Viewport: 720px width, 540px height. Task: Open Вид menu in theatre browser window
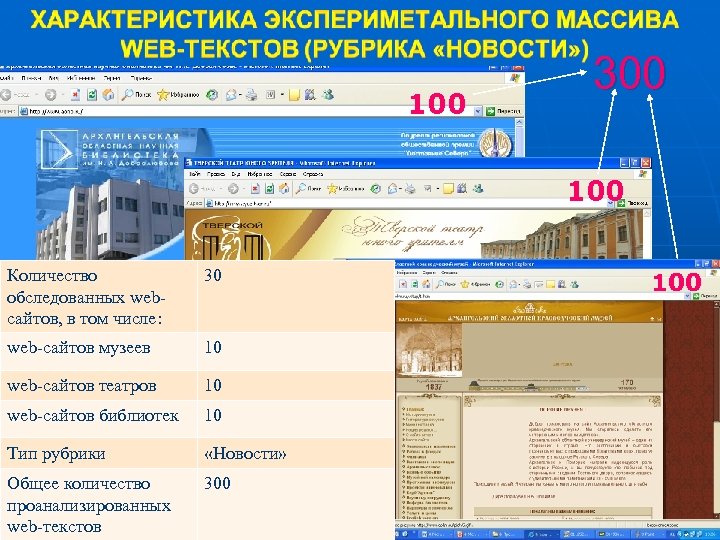coord(236,174)
